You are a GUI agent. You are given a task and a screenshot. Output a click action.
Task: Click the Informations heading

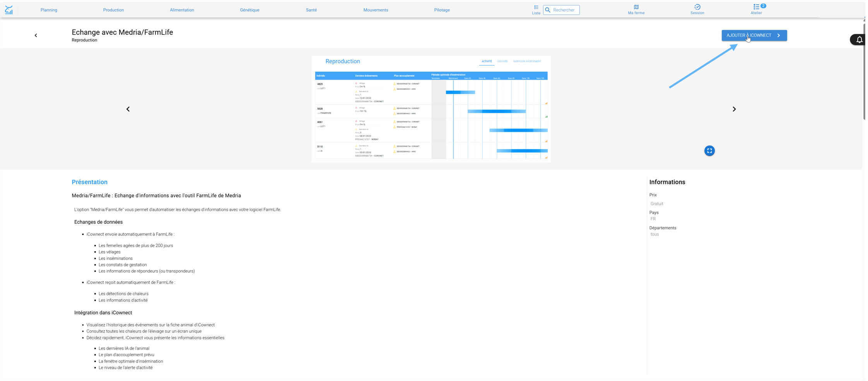pos(667,182)
